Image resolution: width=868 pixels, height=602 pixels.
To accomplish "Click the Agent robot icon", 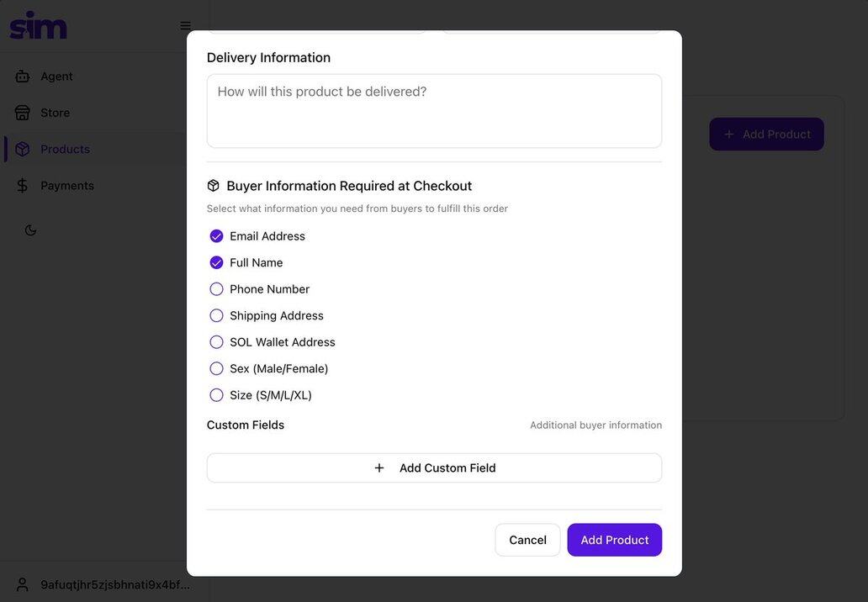I will click(23, 77).
